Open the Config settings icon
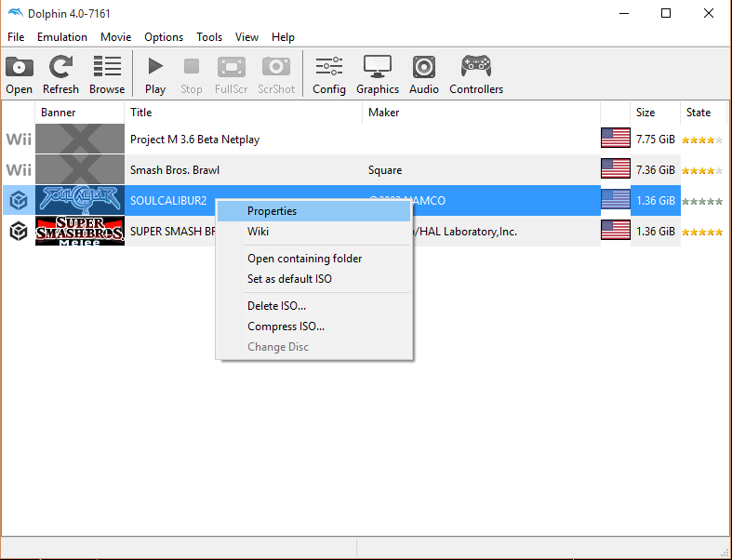Viewport: 732px width, 560px height. 329,66
